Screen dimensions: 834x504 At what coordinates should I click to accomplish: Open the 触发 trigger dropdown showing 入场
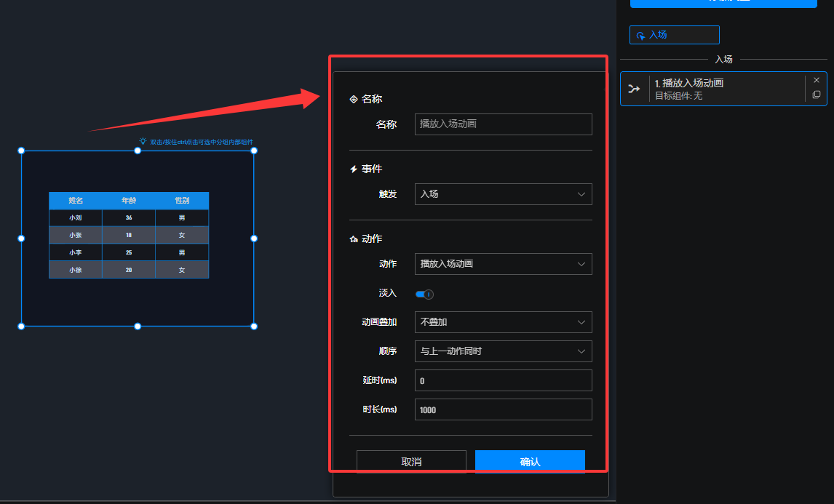[x=503, y=194]
